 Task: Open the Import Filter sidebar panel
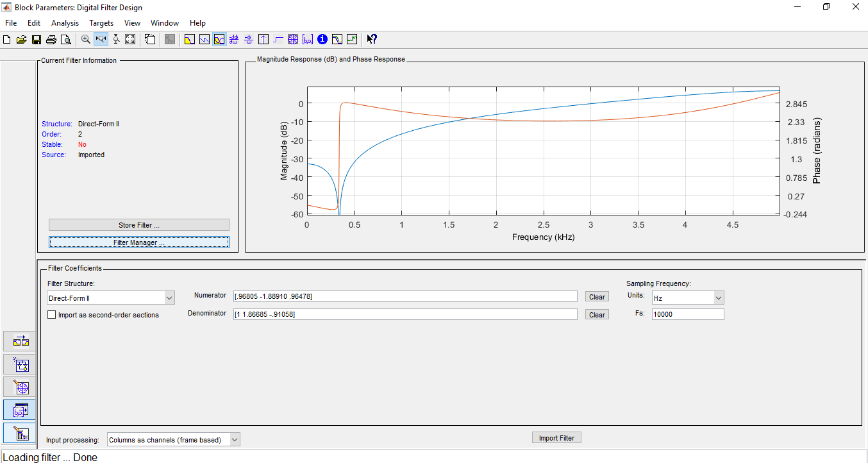pos(20,410)
